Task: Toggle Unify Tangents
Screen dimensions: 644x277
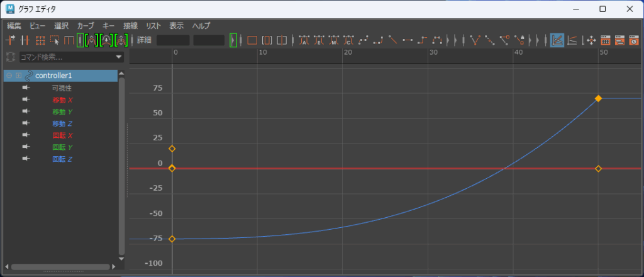Action: [490, 40]
